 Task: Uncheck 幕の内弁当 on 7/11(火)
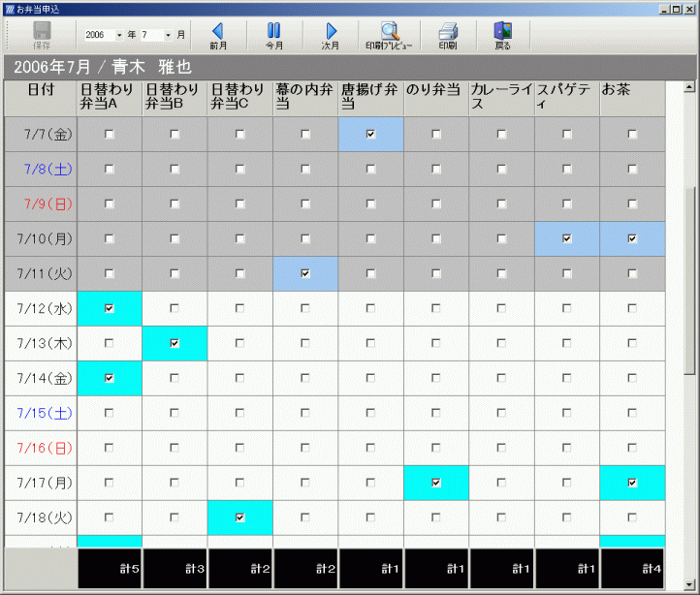tap(305, 273)
